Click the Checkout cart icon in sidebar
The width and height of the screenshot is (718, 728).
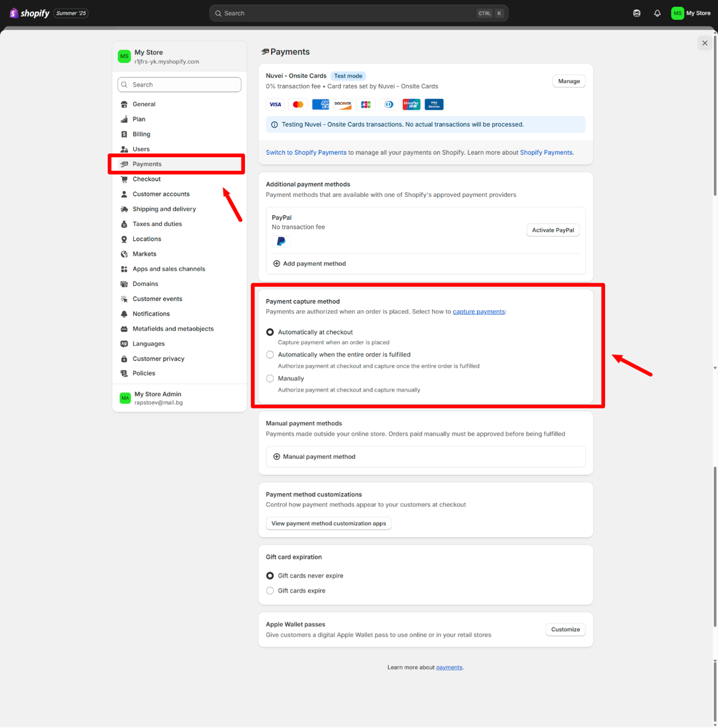coord(124,180)
